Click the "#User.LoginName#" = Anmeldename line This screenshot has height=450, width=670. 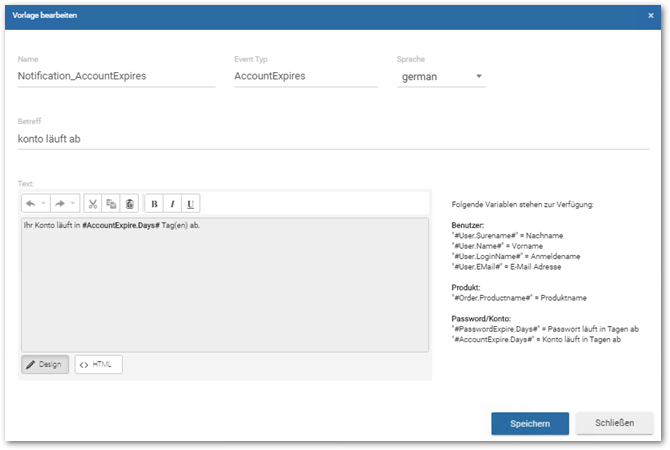[x=516, y=256]
